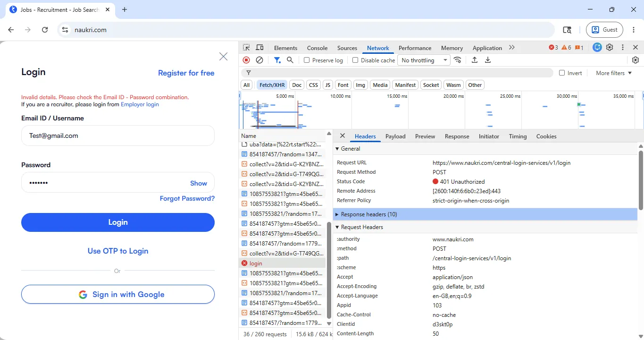Select the failed login request row

[x=282, y=263]
